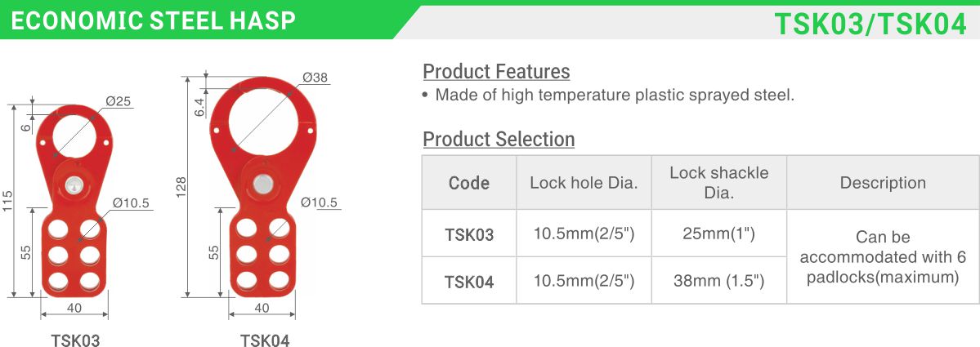Click the TSK04 caption under right hasp
Screen dimensions: 980x347
(265, 340)
